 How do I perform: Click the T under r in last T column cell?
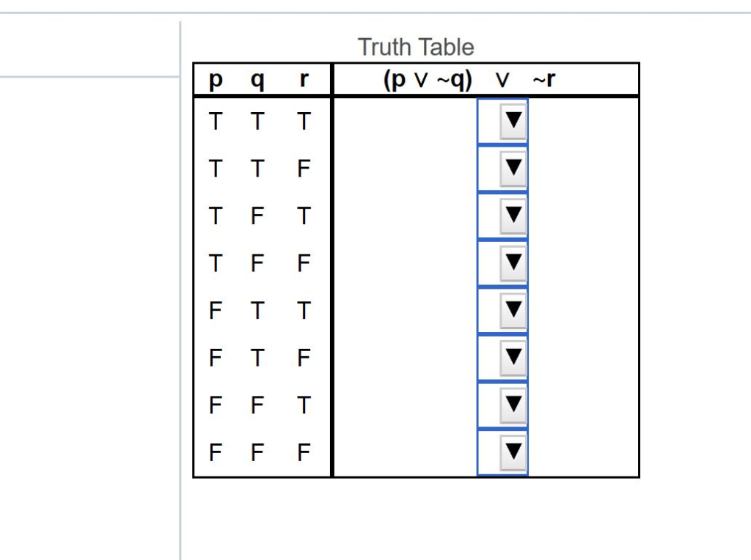coord(303,405)
